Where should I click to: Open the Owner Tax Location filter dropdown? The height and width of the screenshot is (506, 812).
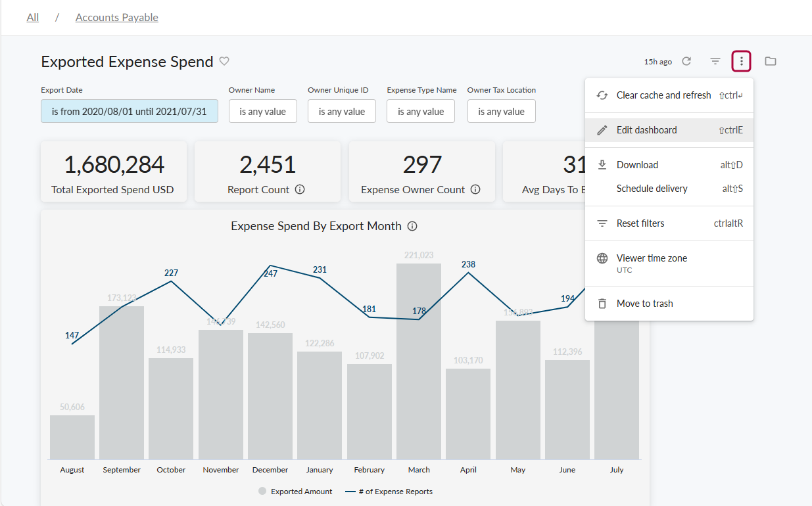tap(501, 111)
